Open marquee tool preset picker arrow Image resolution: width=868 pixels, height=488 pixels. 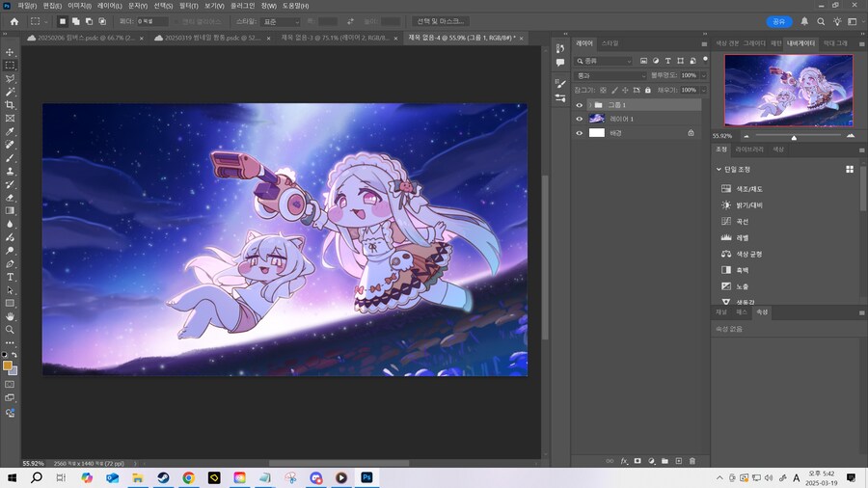point(45,21)
